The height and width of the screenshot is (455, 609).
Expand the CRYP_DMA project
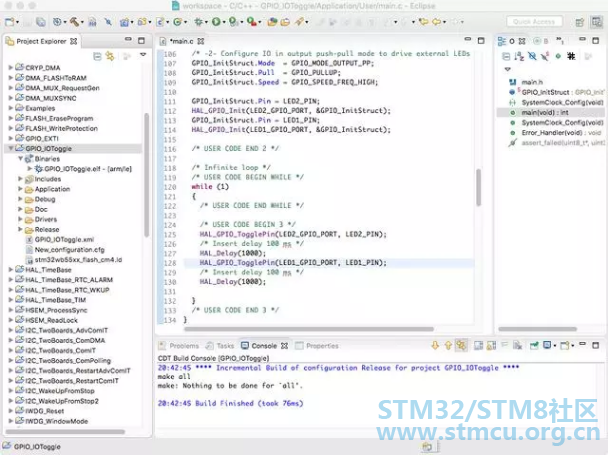tap(10, 67)
